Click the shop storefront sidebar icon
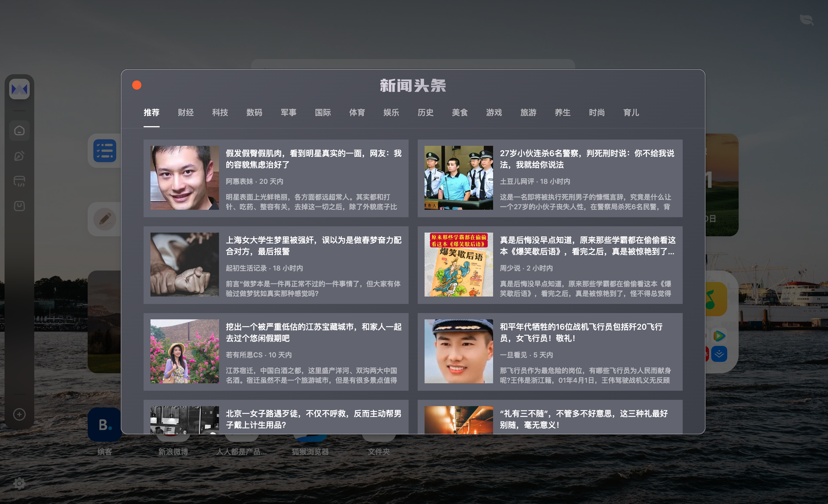Viewport: 828px width, 504px height. click(x=19, y=181)
